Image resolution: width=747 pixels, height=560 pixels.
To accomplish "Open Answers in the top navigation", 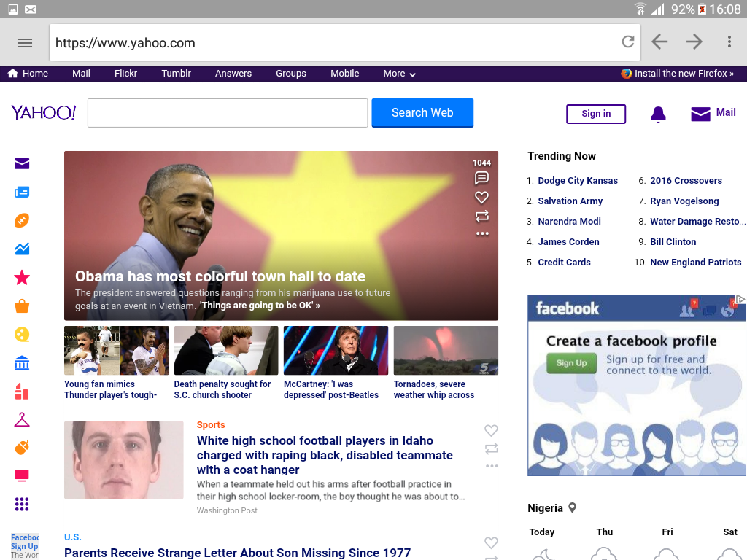I will (233, 74).
